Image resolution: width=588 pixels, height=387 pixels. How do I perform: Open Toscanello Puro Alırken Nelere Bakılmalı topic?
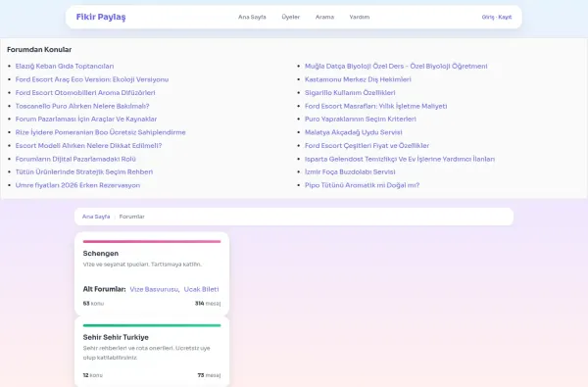(82, 106)
